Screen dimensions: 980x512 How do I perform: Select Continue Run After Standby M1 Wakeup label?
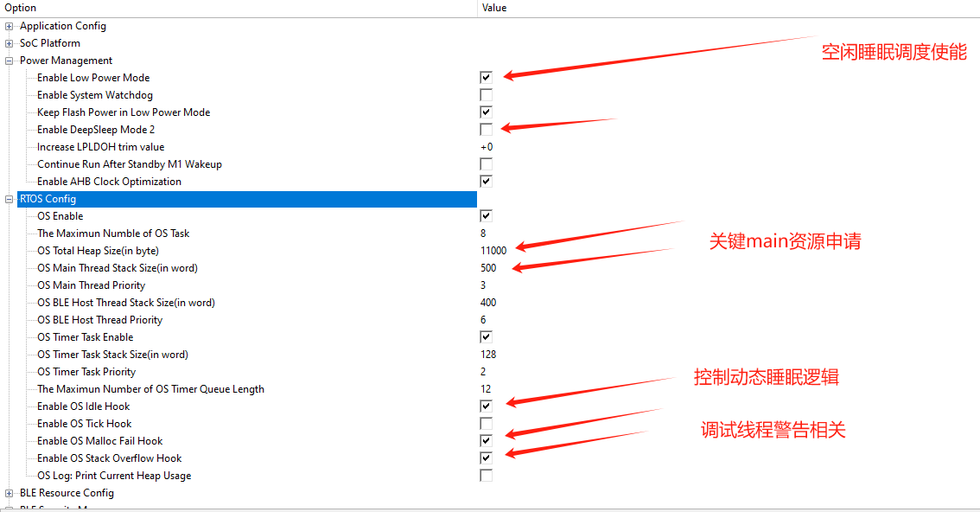coord(130,164)
